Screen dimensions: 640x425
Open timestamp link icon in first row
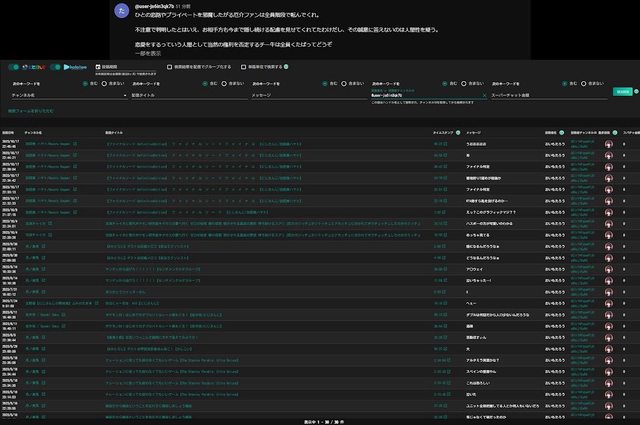point(444,143)
